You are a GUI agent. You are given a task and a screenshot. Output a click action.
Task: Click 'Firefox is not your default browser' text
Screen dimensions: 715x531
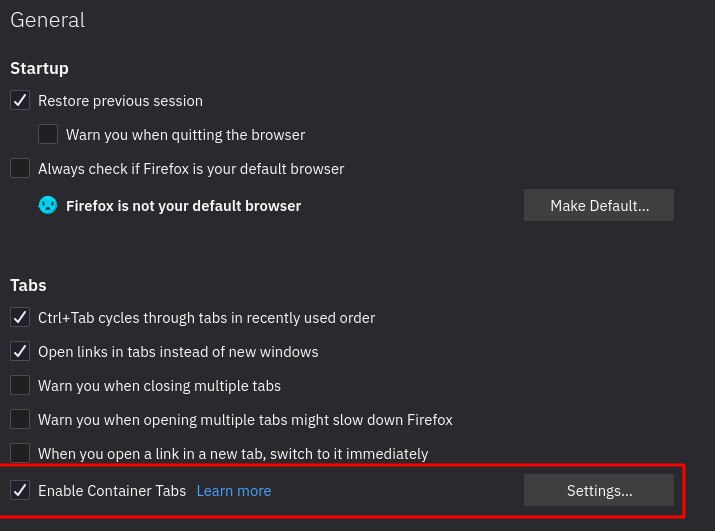tap(183, 206)
